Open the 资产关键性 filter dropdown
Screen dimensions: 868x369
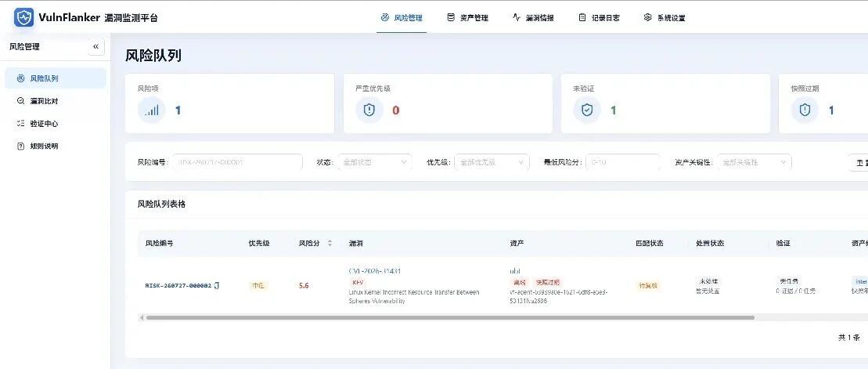[x=755, y=162]
